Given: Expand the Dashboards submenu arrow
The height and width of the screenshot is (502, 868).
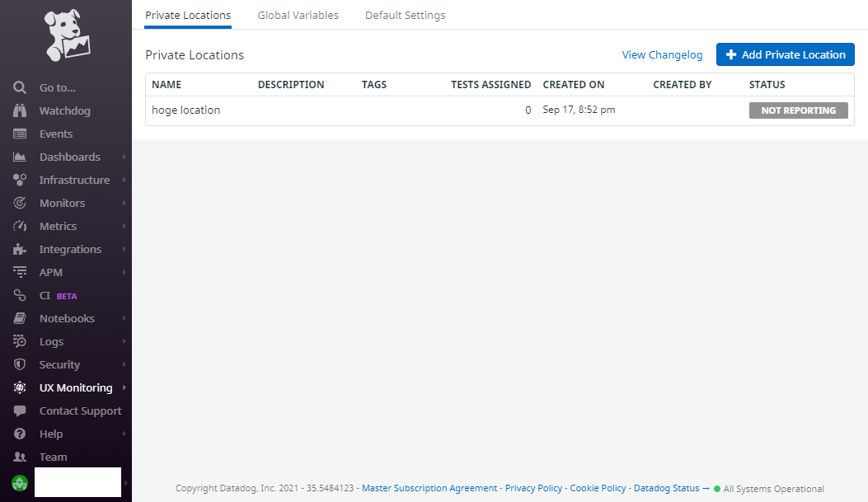Looking at the screenshot, I should (x=124, y=157).
